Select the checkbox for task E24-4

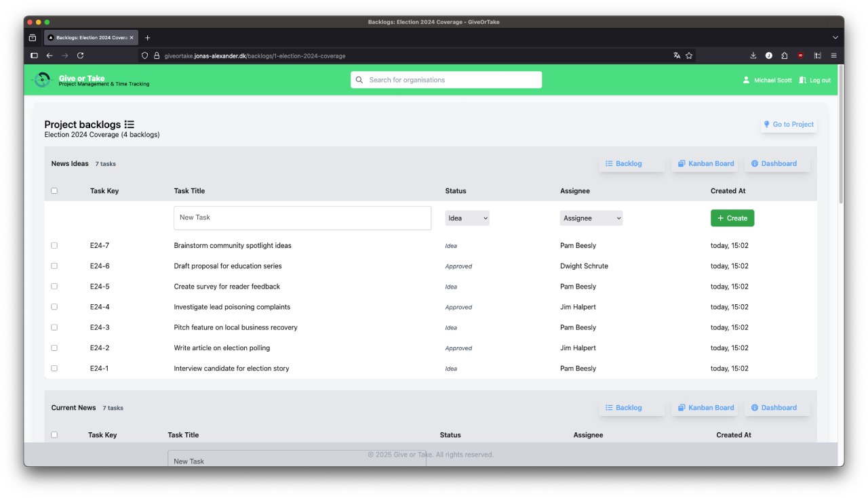pyautogui.click(x=54, y=307)
